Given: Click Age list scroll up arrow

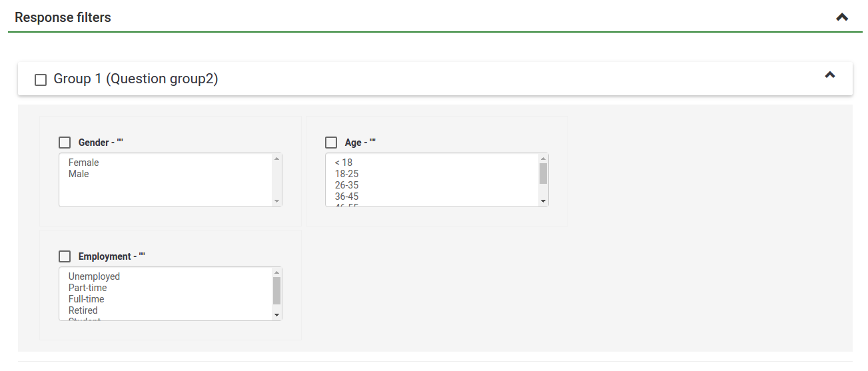Looking at the screenshot, I should point(543,159).
